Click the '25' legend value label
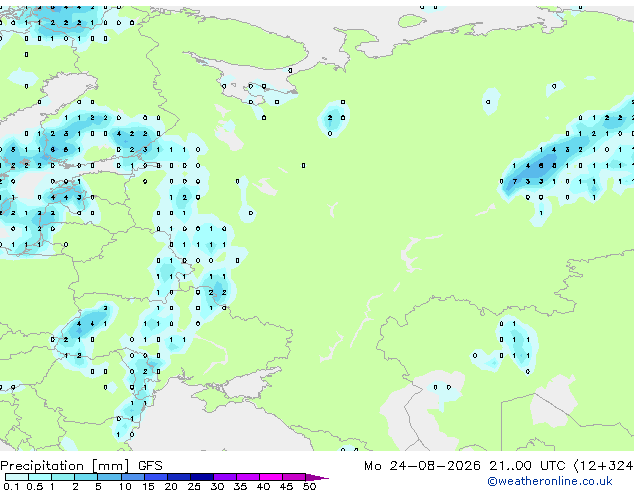The image size is (634, 490). pyautogui.click(x=194, y=486)
